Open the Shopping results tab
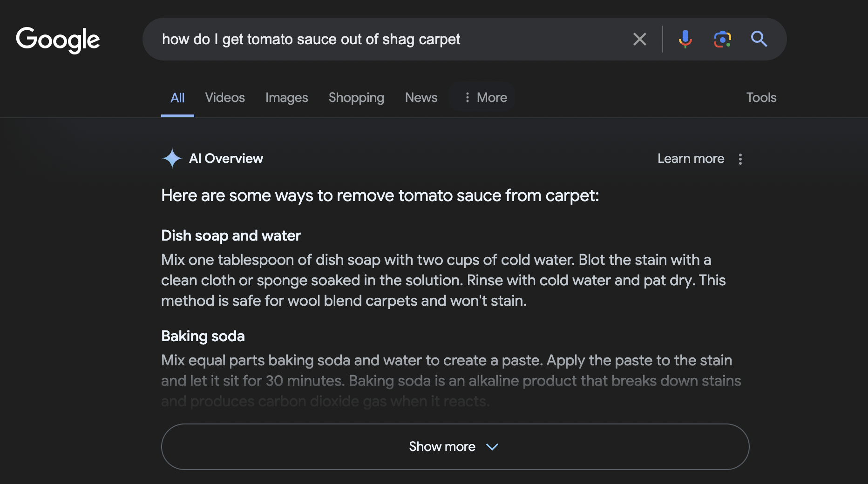The image size is (868, 484). (x=356, y=97)
